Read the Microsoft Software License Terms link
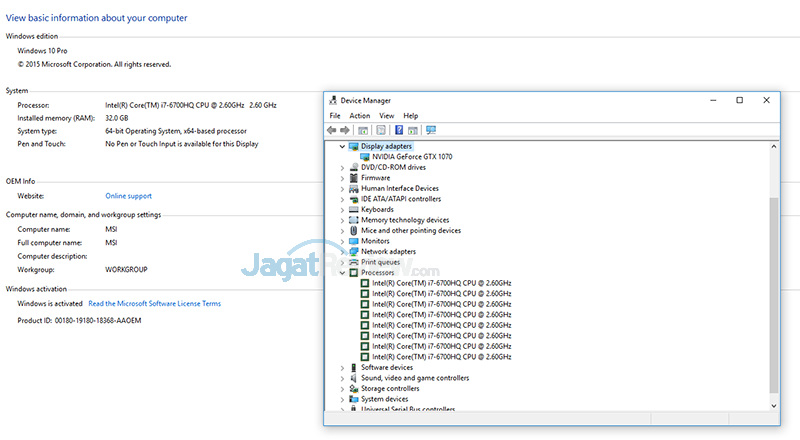 (x=155, y=303)
